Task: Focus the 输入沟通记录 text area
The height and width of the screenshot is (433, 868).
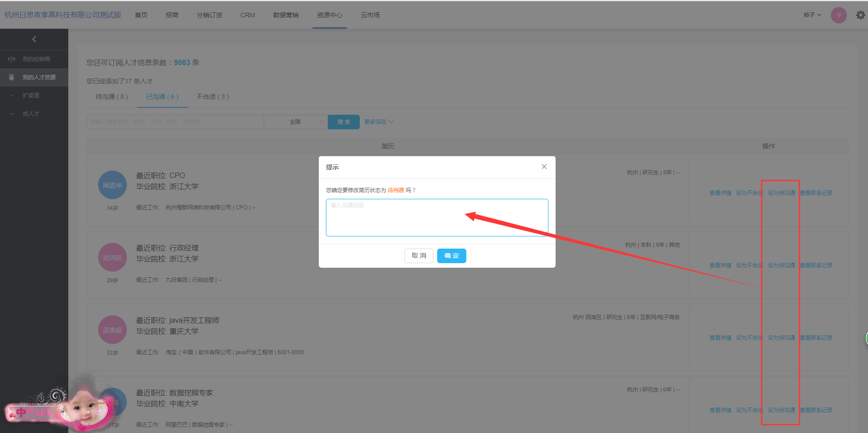Action: (x=437, y=218)
